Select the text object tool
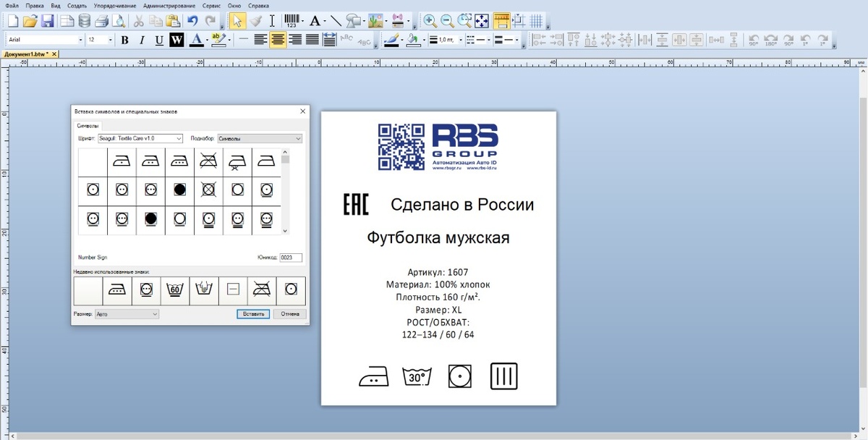 tap(315, 21)
